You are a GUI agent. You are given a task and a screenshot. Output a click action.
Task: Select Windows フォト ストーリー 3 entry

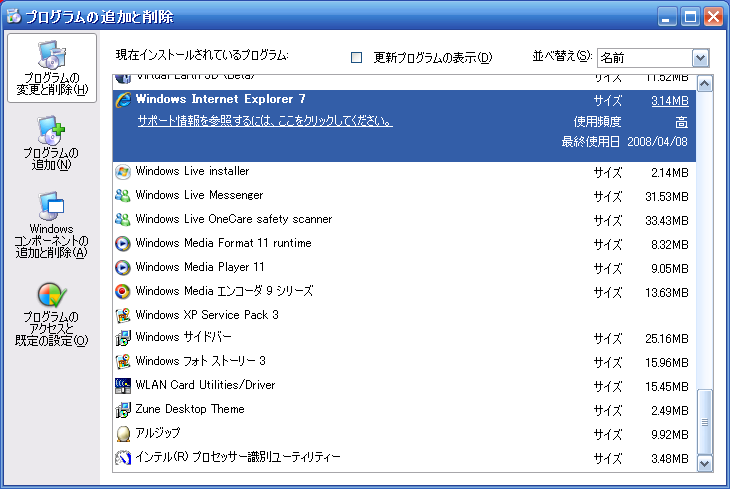(x=404, y=362)
